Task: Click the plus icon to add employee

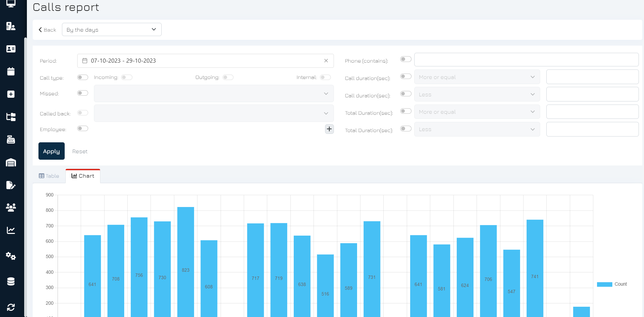Action: pos(329,129)
